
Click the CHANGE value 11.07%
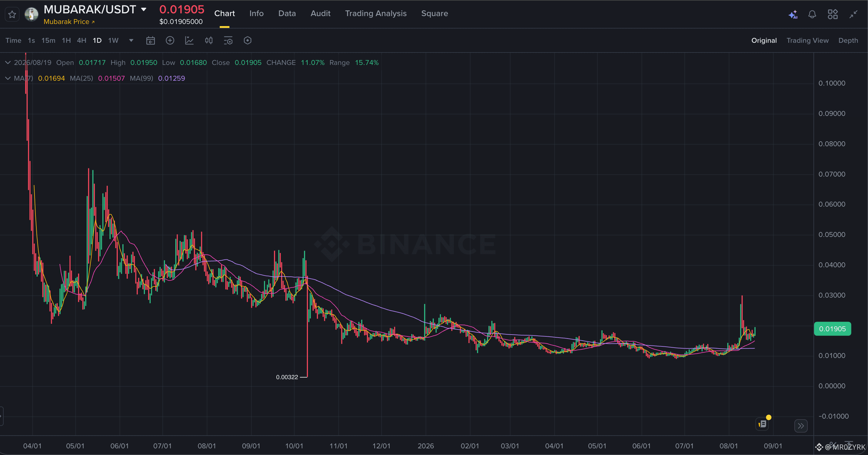click(x=313, y=63)
